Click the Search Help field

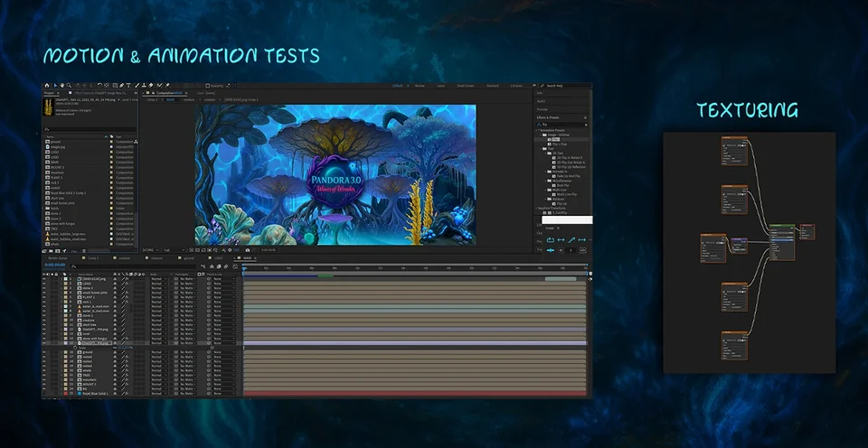(564, 86)
